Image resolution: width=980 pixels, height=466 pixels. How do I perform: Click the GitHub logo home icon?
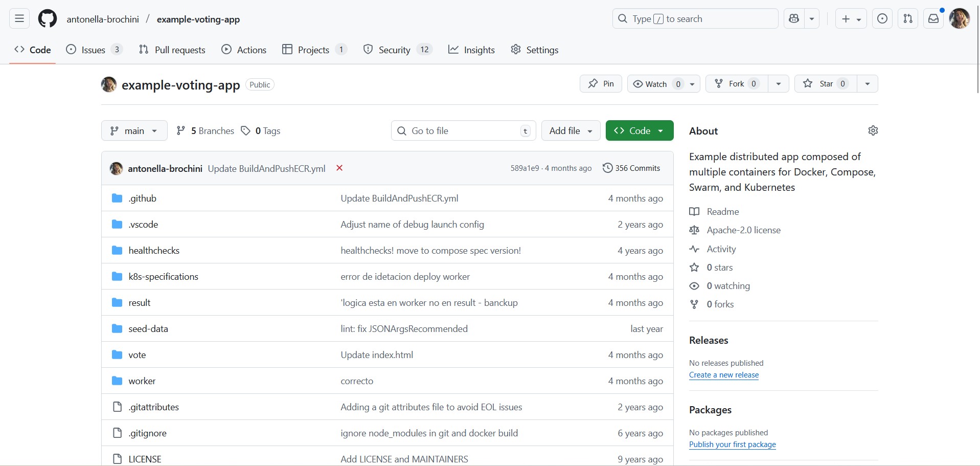coord(48,19)
